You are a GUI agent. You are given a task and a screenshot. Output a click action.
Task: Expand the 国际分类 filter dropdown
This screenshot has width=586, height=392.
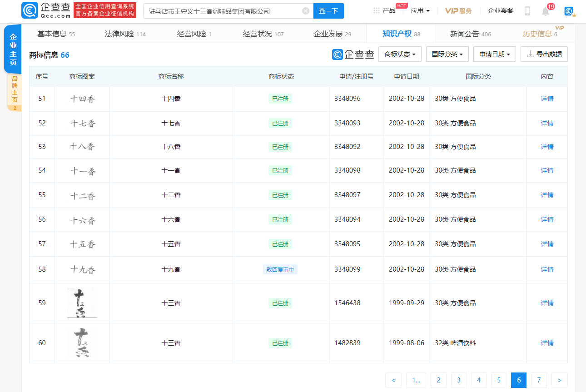pos(447,54)
